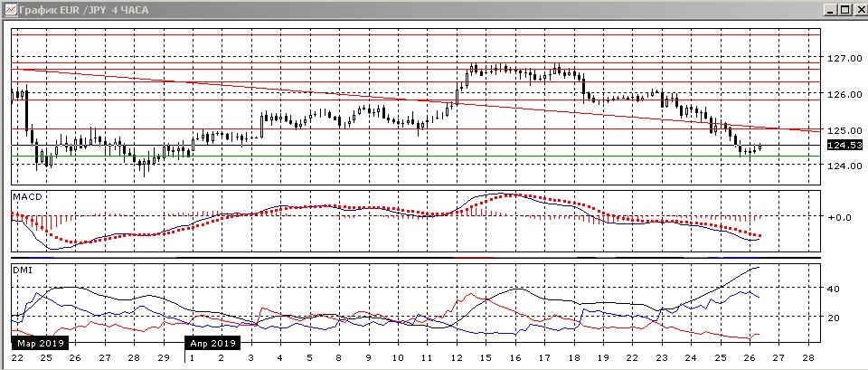Viewport: 868px width, 370px height.
Task: Click date 23 on the time axis
Action: tap(662, 358)
